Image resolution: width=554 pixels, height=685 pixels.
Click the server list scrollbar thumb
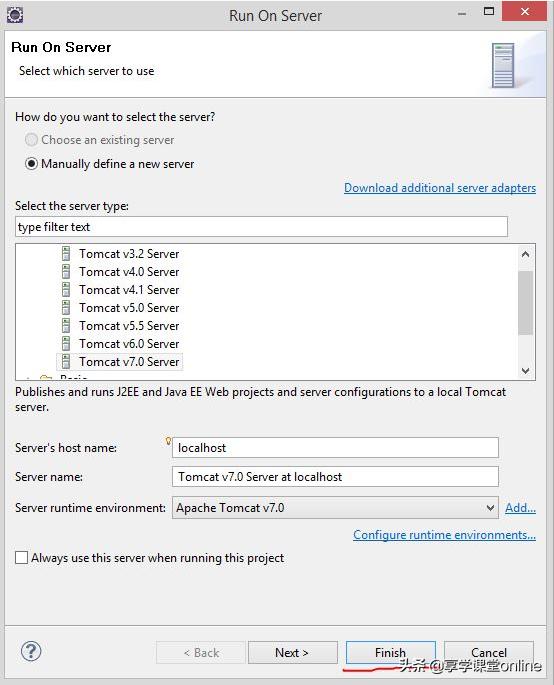point(526,303)
